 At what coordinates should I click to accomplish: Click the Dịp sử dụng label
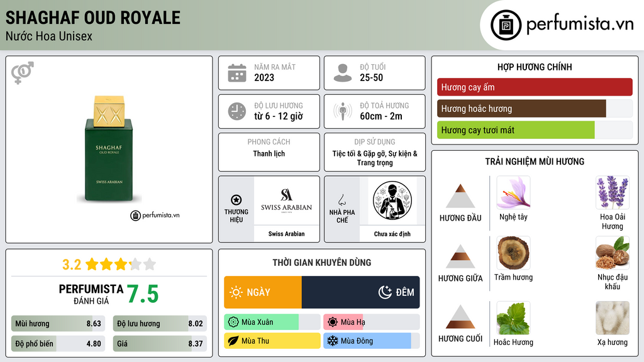coord(375,141)
